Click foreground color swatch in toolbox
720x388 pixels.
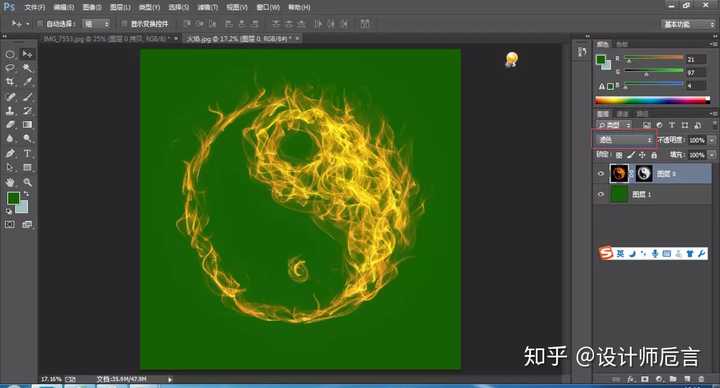pyautogui.click(x=13, y=198)
